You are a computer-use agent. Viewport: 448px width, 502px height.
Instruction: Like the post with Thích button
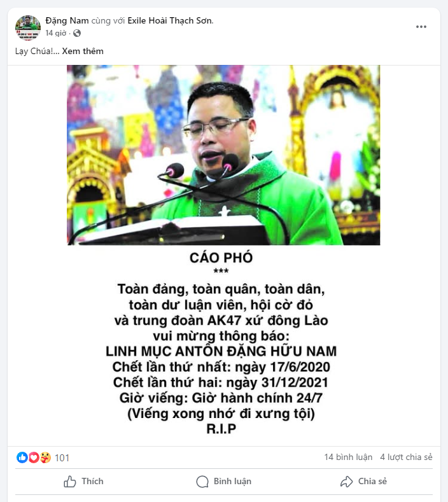coord(83,481)
